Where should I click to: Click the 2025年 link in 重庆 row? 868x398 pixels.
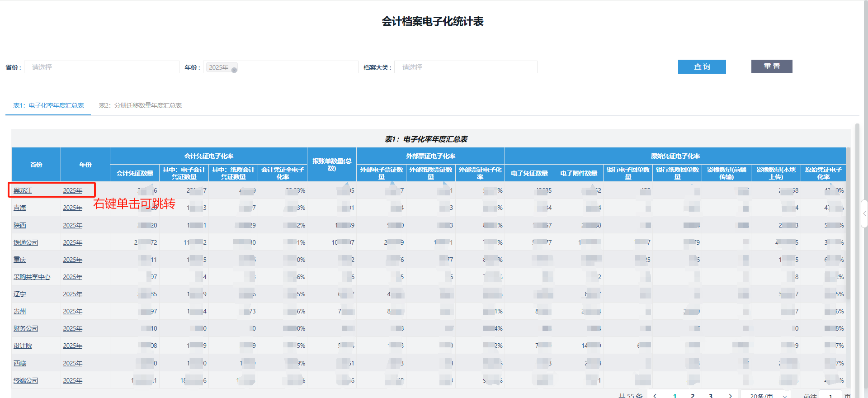[72, 260]
